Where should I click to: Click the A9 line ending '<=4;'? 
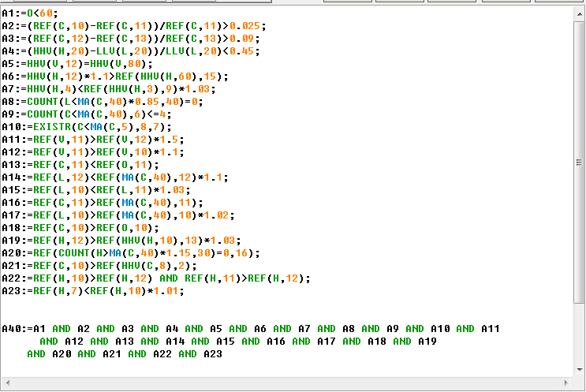(x=87, y=114)
